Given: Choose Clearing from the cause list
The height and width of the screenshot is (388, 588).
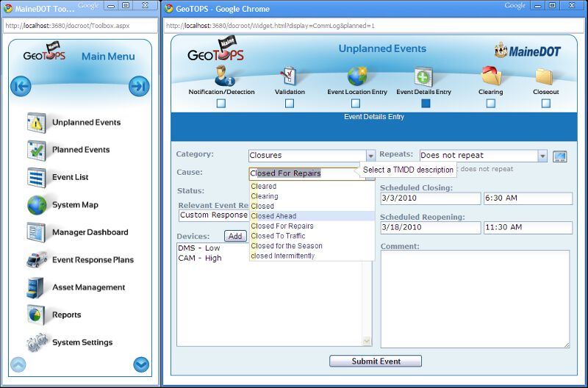Looking at the screenshot, I should [x=312, y=196].
